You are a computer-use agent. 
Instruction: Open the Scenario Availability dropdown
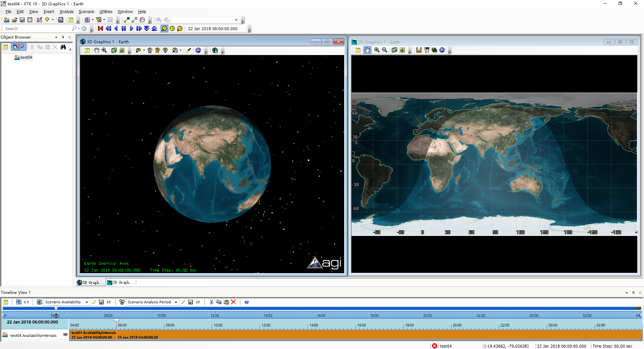click(x=87, y=302)
